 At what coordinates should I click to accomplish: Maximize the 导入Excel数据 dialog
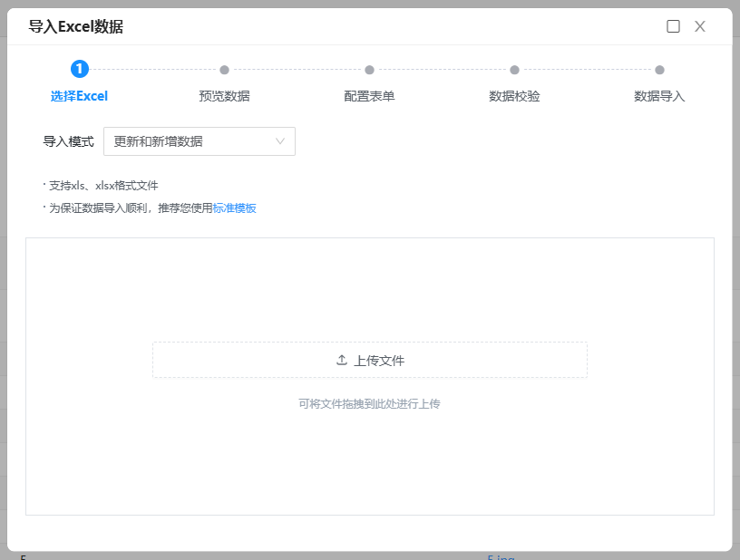point(673,26)
